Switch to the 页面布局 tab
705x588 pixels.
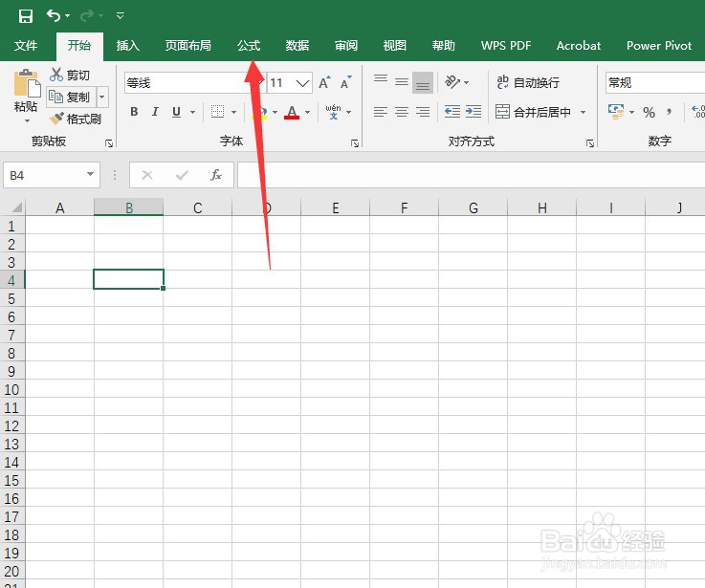187,45
